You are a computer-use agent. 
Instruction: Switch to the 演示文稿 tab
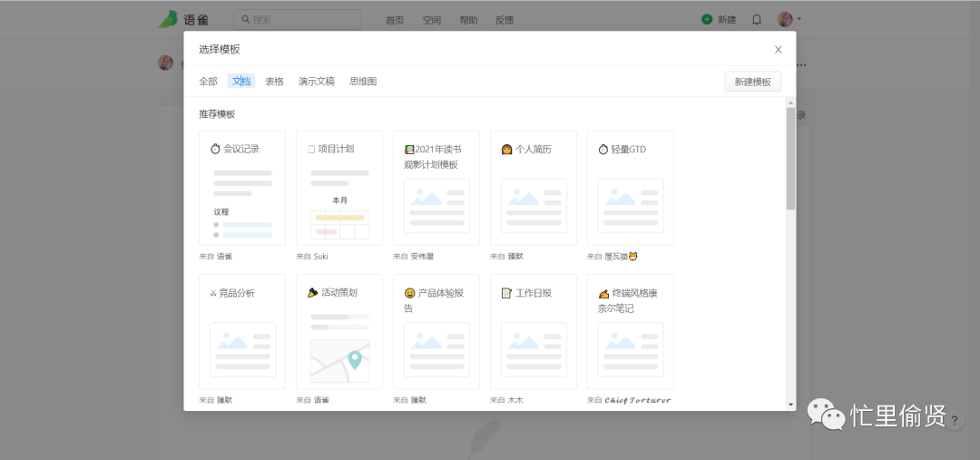(316, 81)
